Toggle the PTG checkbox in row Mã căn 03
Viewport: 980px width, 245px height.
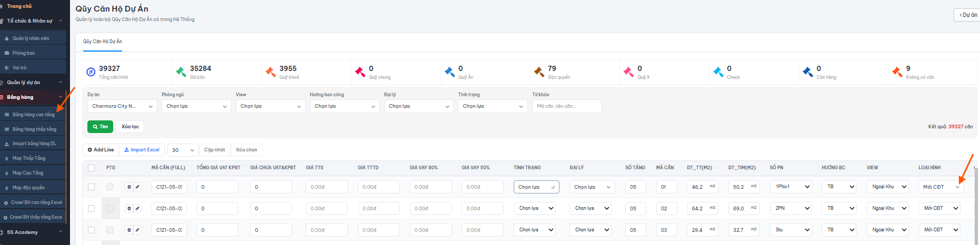[x=109, y=230]
